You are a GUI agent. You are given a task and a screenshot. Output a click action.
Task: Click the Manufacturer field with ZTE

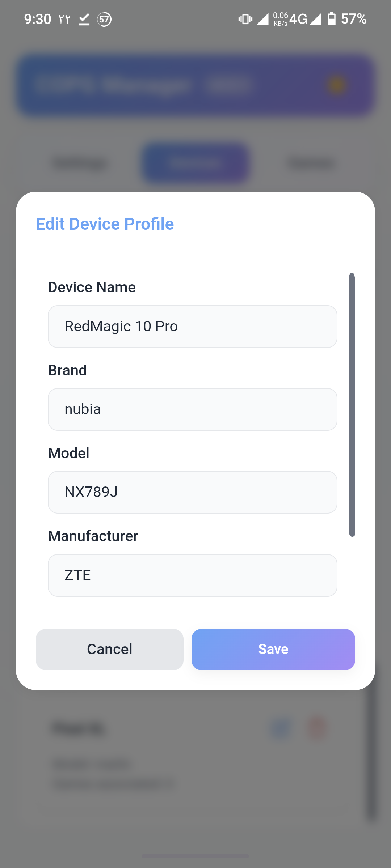point(193,575)
